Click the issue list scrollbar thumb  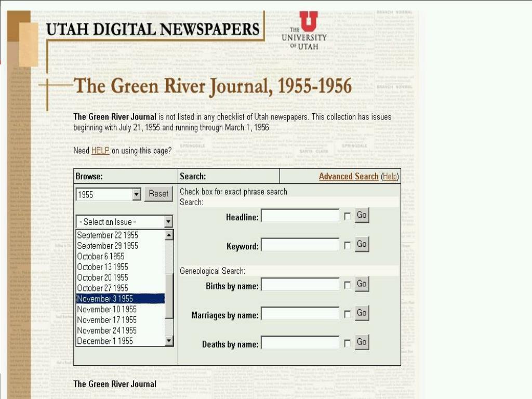click(x=169, y=296)
